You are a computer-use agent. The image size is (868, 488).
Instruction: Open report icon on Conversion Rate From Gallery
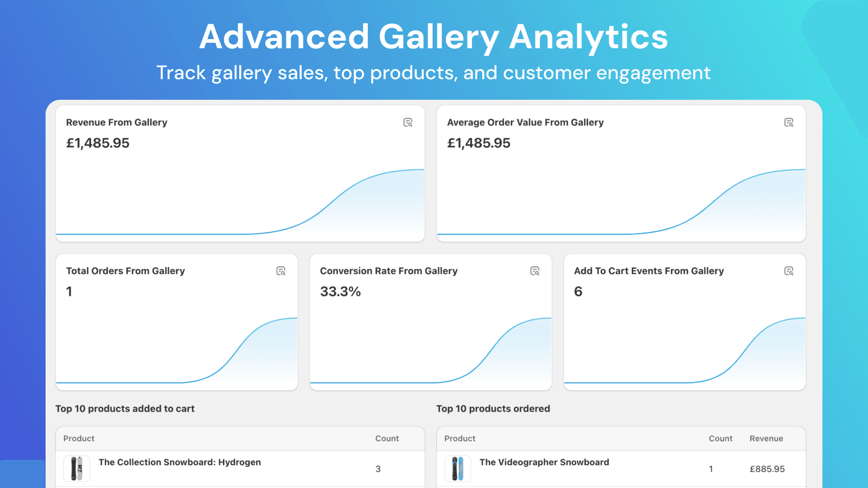tap(535, 271)
